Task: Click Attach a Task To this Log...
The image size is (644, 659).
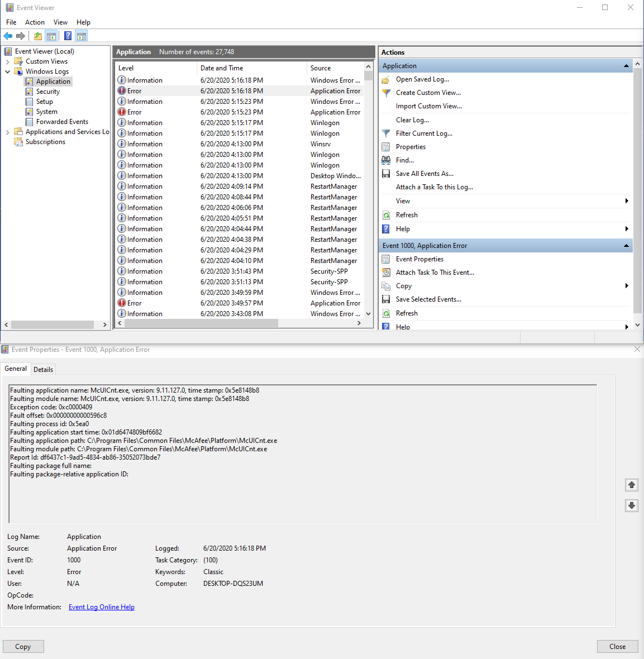Action: click(x=434, y=187)
